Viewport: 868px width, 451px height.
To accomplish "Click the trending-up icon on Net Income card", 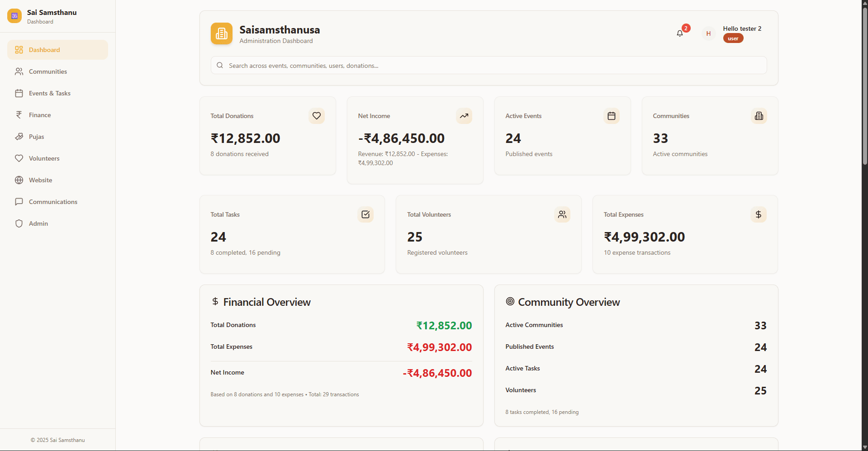I will [464, 116].
